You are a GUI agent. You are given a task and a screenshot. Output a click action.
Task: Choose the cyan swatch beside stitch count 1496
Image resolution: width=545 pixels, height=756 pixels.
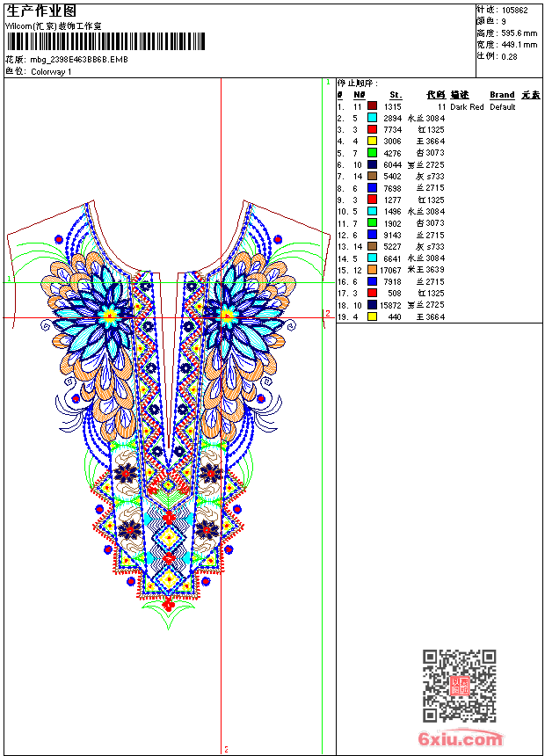[373, 211]
